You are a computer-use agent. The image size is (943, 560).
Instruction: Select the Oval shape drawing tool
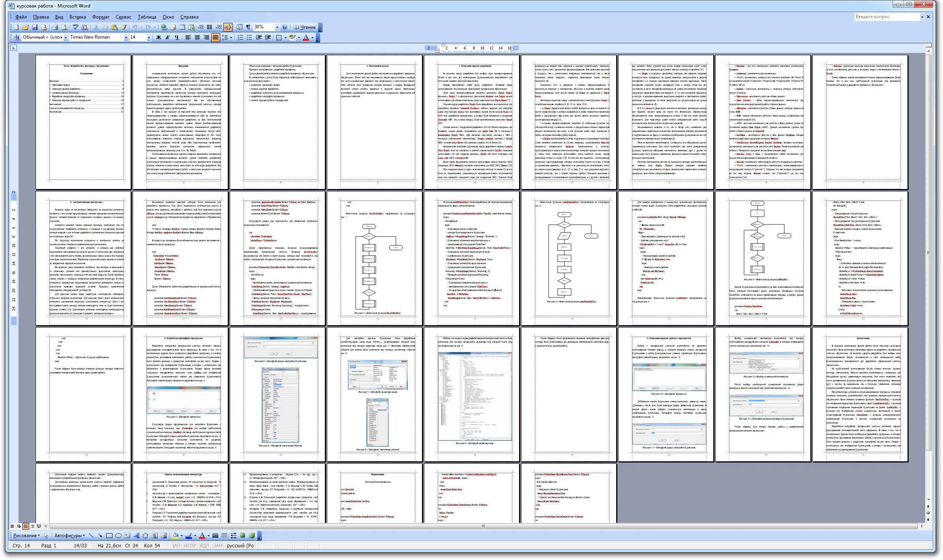point(118,536)
